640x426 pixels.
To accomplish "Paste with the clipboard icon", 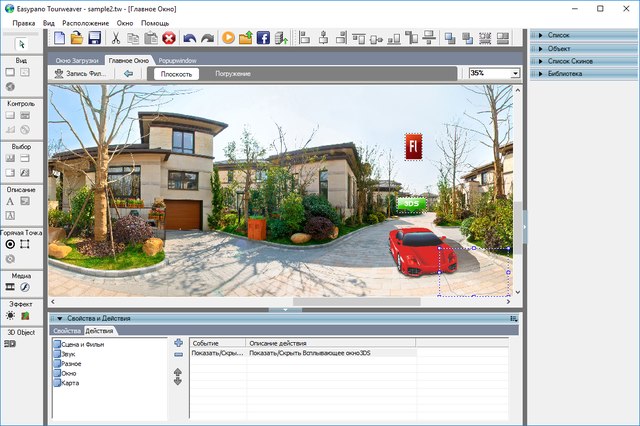I will tap(151, 38).
